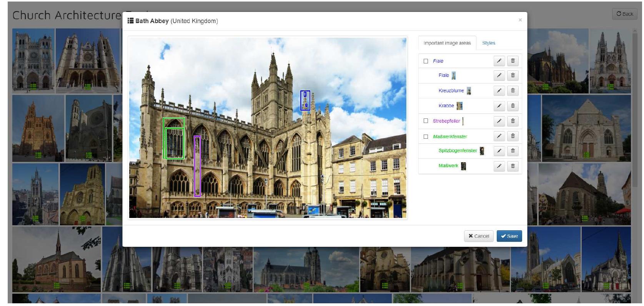Edit the Spitzbogenfenster area
Image resolution: width=644 pixels, height=306 pixels.
tap(499, 151)
